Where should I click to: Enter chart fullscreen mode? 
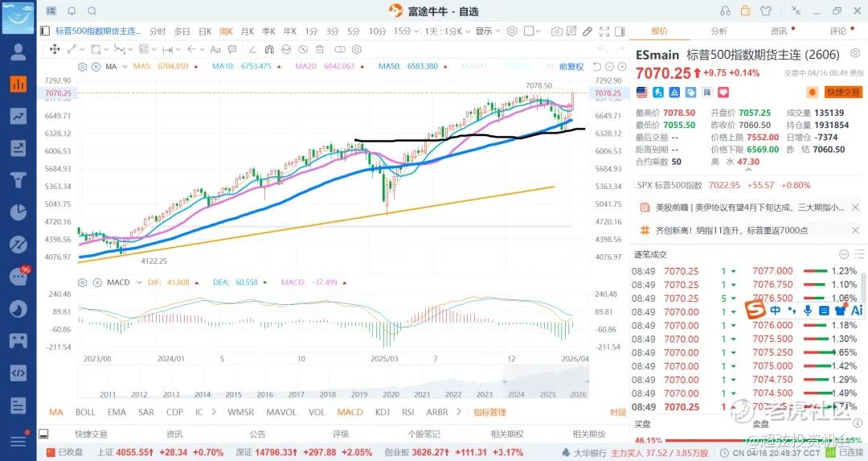(604, 31)
